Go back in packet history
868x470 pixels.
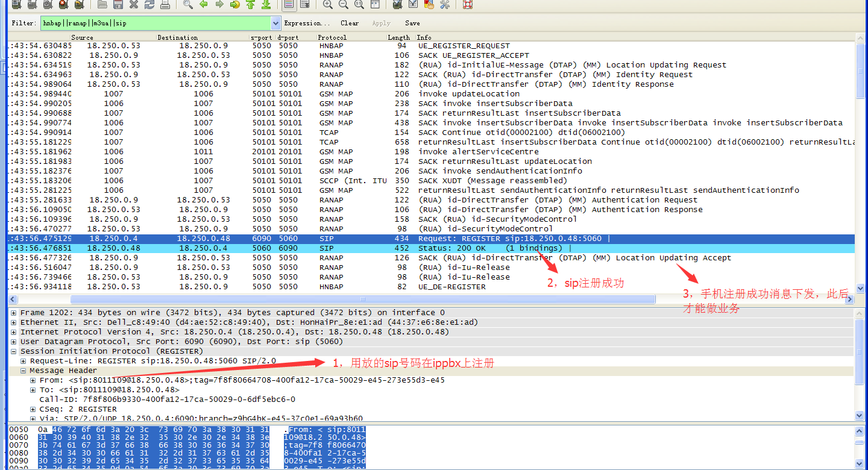(x=204, y=5)
